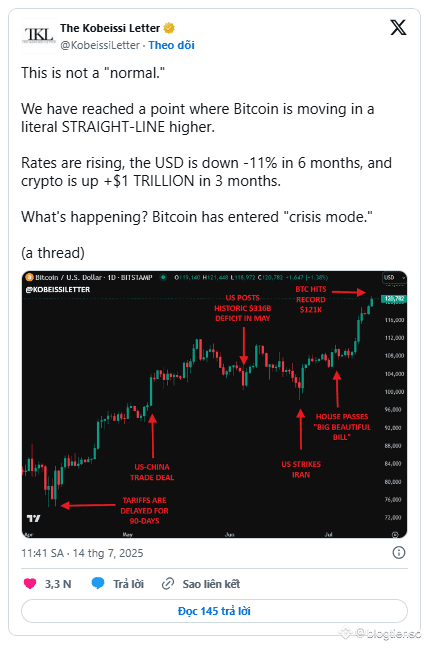Open The Kobeissi Letter profile name
Image resolution: width=429 pixels, height=649 pixels.
point(110,28)
